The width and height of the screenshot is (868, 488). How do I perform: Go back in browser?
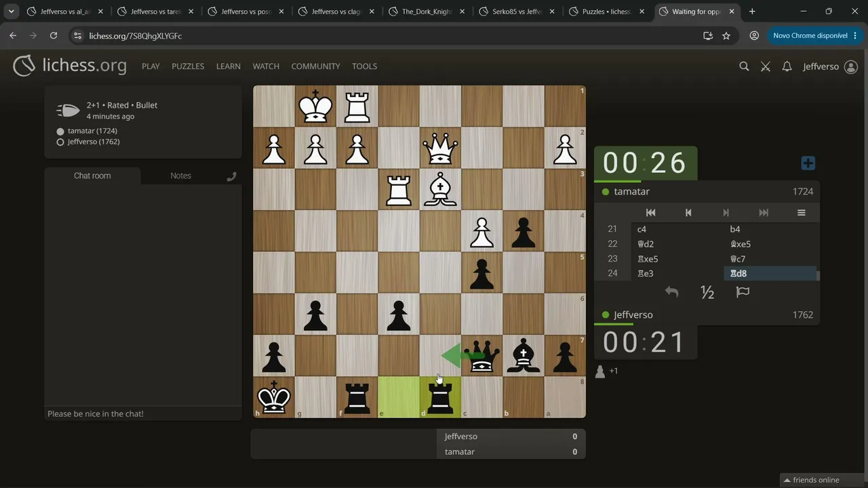(13, 36)
